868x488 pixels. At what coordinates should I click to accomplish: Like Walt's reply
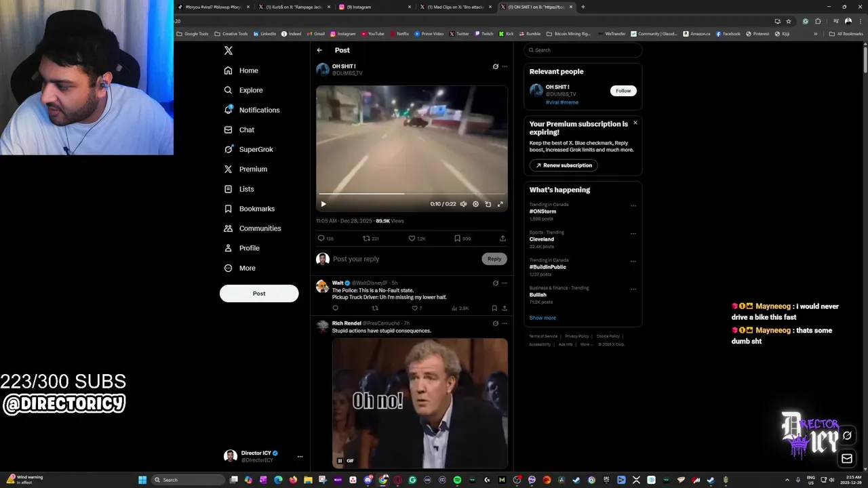(x=414, y=308)
